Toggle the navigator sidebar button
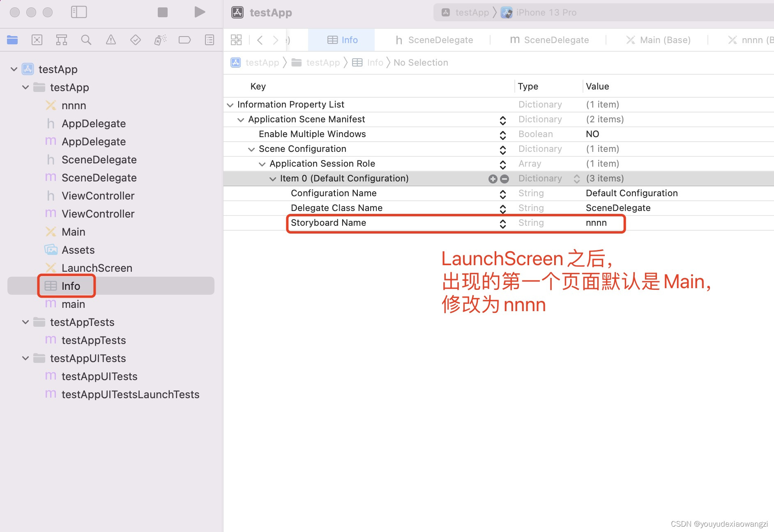Viewport: 774px width, 532px height. [79, 12]
